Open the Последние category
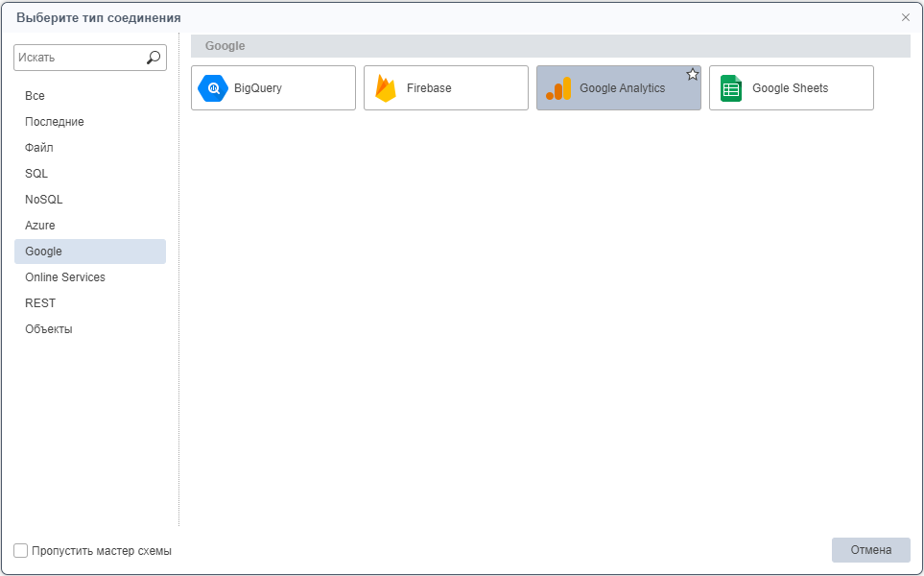Screen dimensions: 924x576 55,122
